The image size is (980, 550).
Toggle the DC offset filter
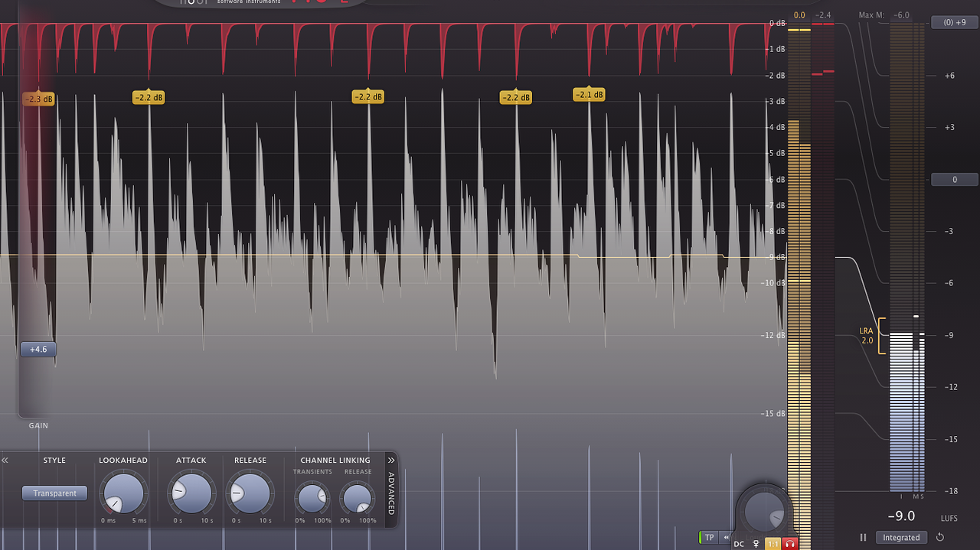click(x=739, y=543)
